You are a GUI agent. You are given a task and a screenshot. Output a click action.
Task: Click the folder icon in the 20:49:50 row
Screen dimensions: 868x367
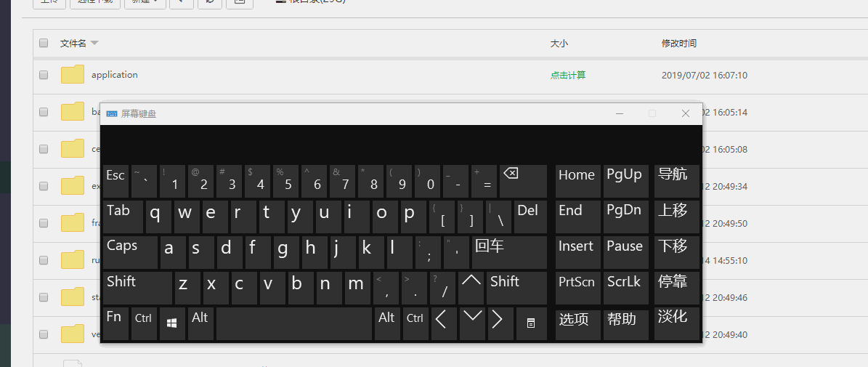coord(73,222)
